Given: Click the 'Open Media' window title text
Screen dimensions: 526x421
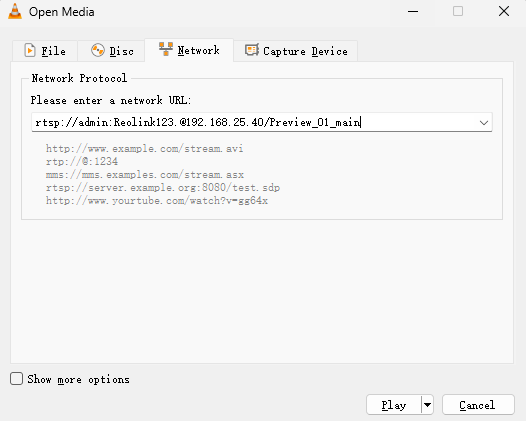Looking at the screenshot, I should point(62,12).
